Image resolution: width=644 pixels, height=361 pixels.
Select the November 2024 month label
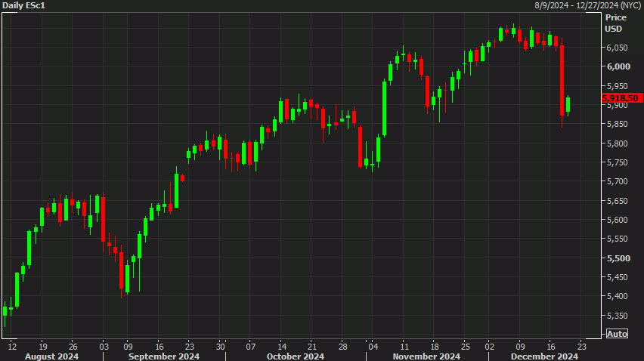tap(426, 356)
